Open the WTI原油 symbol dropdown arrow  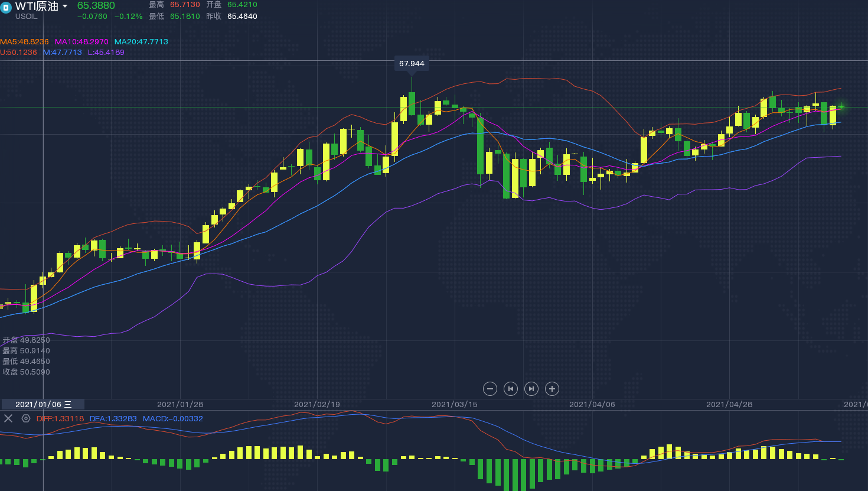click(65, 6)
